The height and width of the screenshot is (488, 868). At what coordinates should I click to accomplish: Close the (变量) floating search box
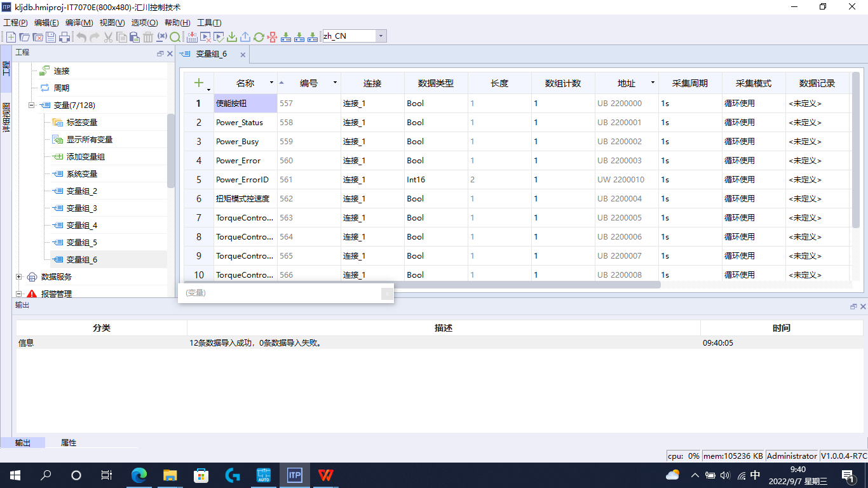[x=387, y=293]
